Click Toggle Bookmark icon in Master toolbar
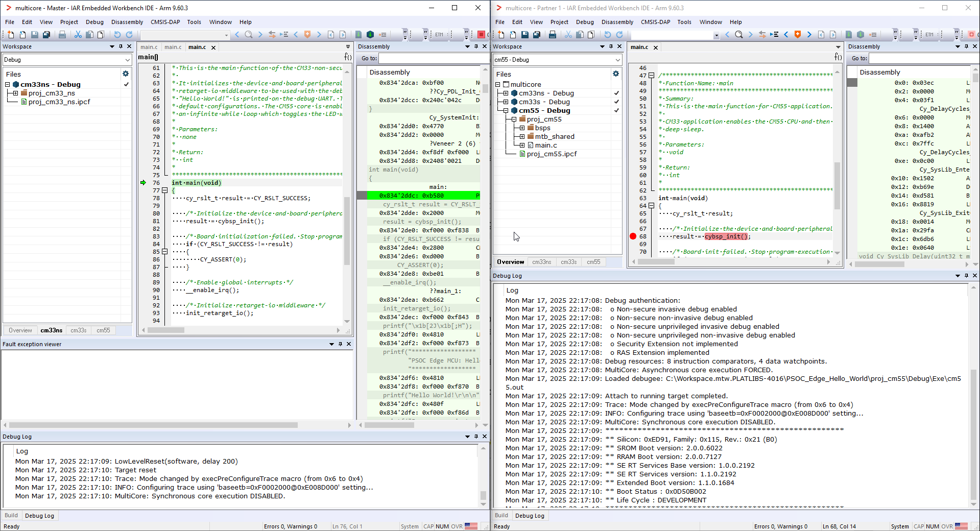980x531 pixels. click(307, 35)
